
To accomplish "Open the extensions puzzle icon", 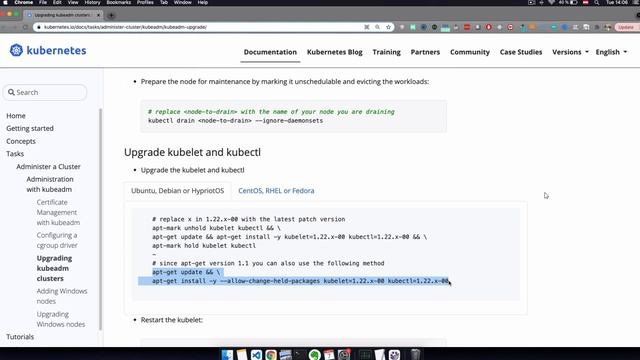I will (597, 27).
